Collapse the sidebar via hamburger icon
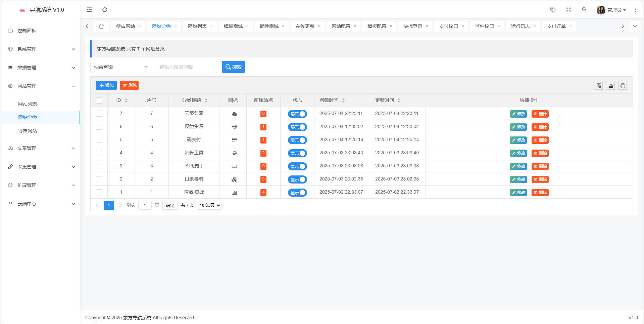 (x=89, y=10)
